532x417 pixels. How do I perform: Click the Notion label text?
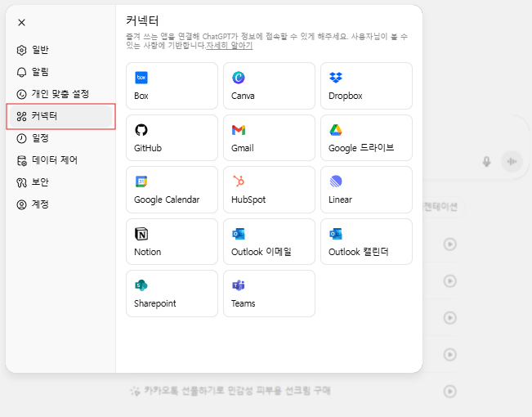pyautogui.click(x=148, y=252)
